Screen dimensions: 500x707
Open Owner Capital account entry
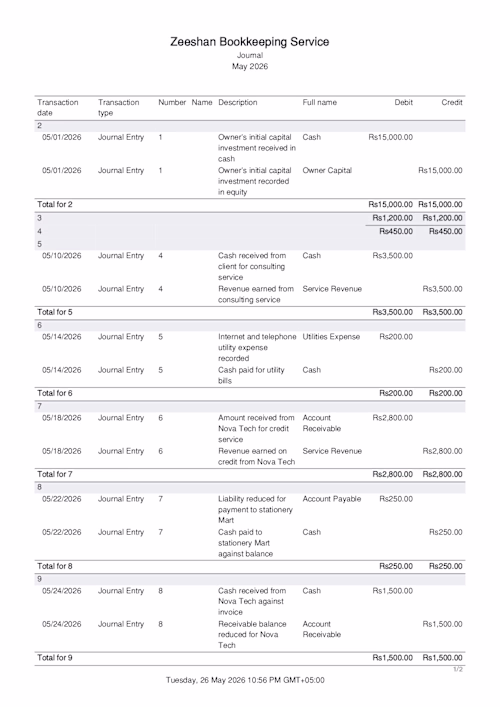point(327,170)
